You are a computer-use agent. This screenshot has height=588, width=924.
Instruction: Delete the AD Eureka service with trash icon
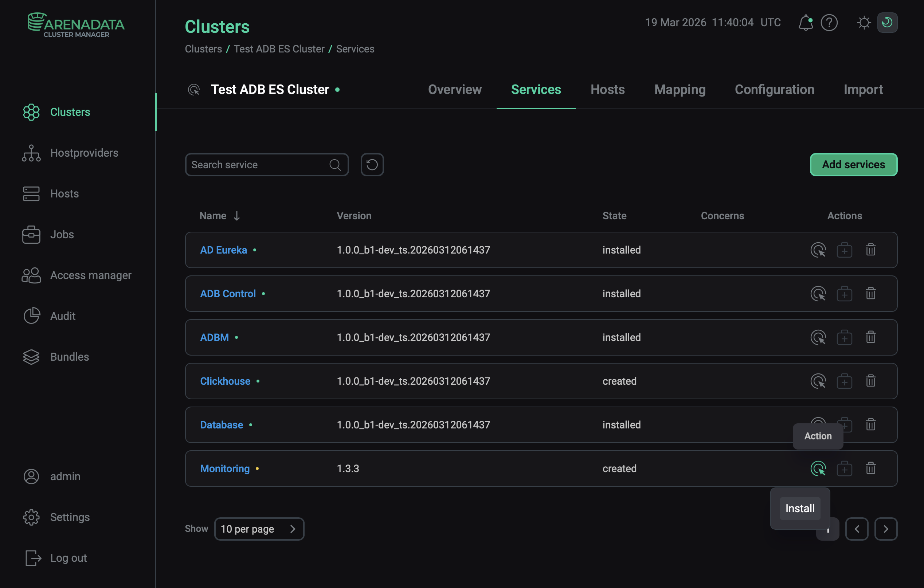coord(870,250)
